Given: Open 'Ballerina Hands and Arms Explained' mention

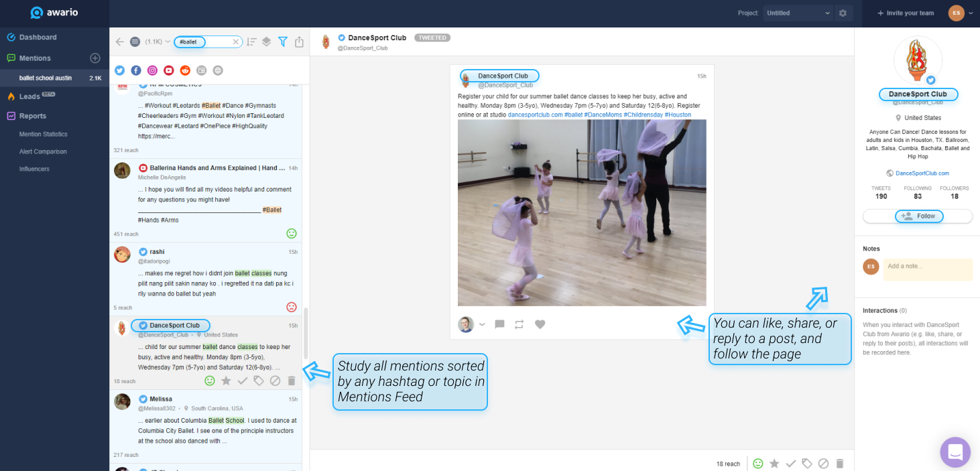Looking at the screenshot, I should pos(206,200).
